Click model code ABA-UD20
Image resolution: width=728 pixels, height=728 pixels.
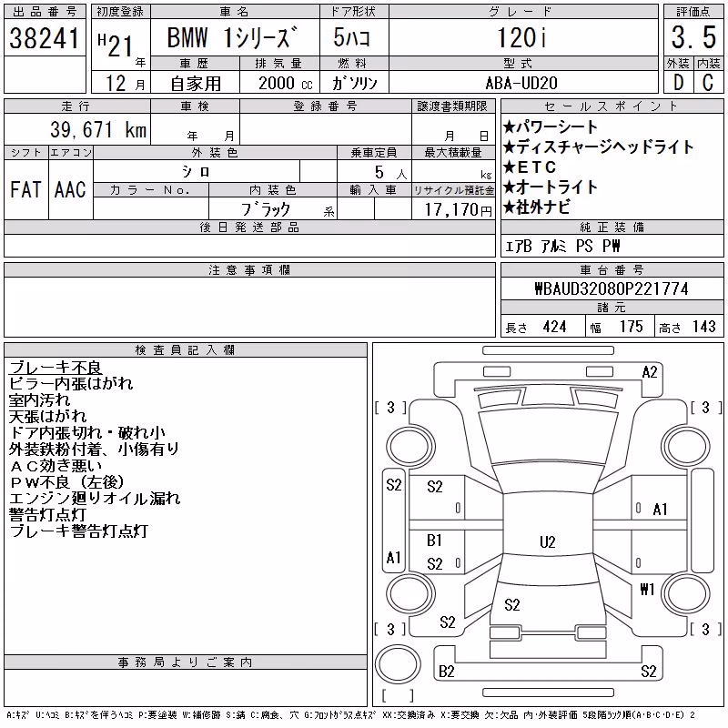(x=521, y=83)
